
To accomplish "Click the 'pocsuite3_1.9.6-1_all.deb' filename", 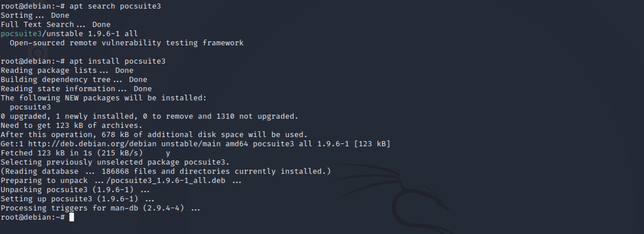I will point(168,180).
